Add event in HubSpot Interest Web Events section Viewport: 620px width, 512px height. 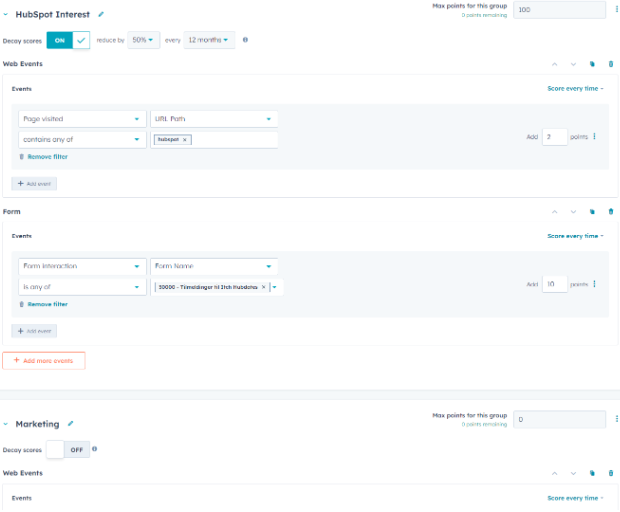click(x=34, y=184)
